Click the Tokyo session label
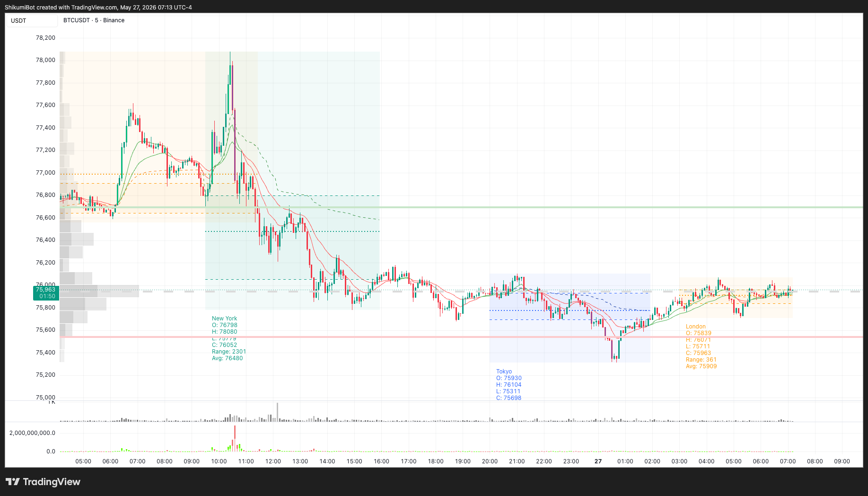868x496 pixels. (x=504, y=372)
